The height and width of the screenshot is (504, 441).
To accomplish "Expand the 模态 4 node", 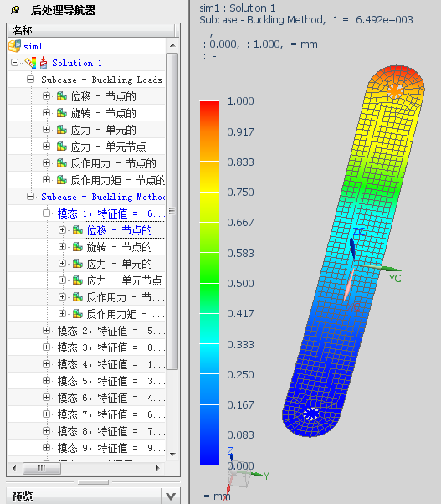I will (x=46, y=364).
